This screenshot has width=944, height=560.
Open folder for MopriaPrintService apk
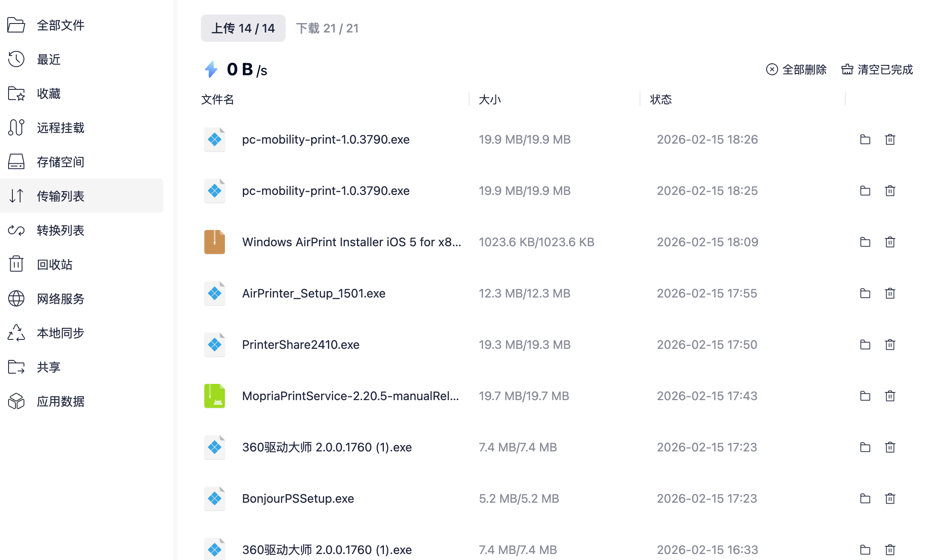(865, 396)
